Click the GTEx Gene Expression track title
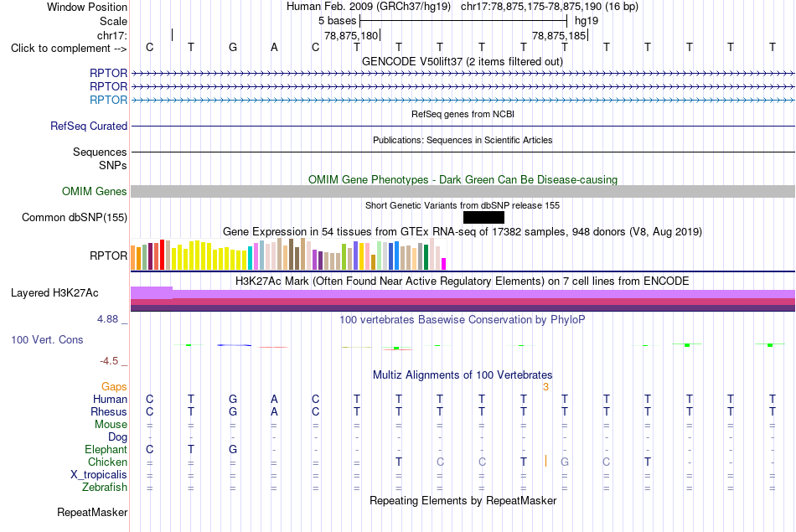796x532 pixels. coord(463,232)
